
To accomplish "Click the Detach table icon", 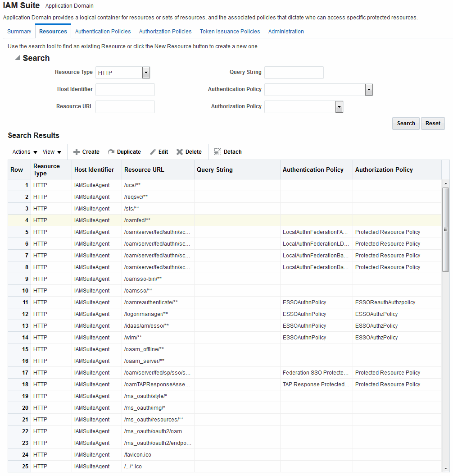I will click(x=217, y=152).
